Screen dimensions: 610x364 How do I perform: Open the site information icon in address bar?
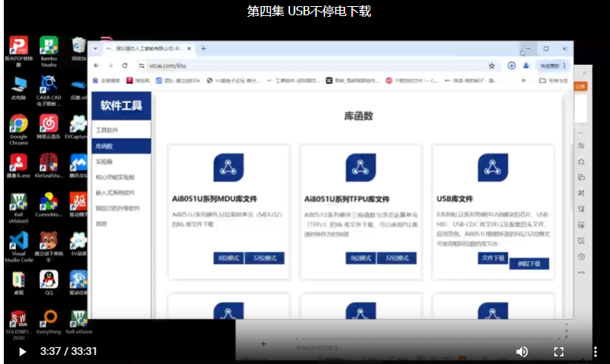(141, 66)
